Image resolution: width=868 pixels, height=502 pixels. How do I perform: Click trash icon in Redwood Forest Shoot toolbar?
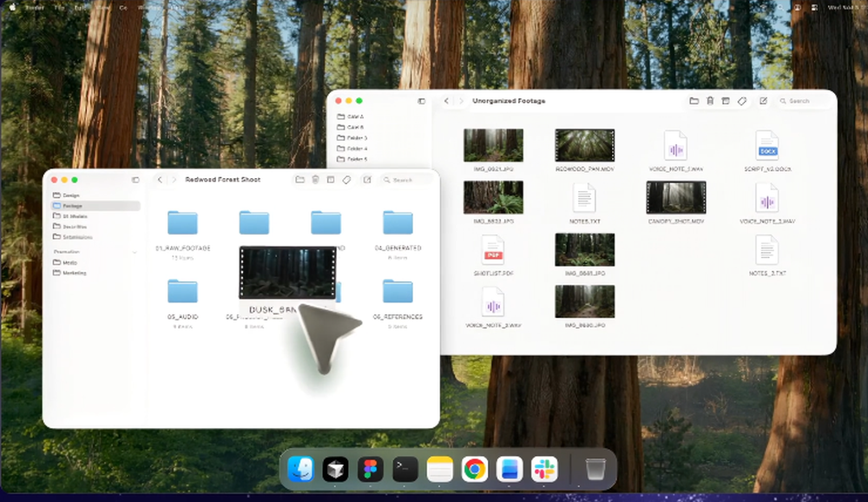(315, 180)
